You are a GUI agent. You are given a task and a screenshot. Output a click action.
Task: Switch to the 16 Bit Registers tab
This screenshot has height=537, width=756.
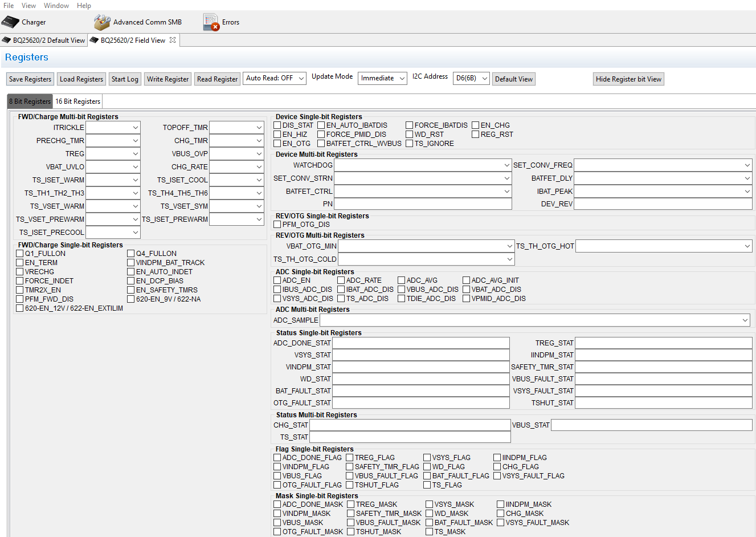tap(77, 101)
